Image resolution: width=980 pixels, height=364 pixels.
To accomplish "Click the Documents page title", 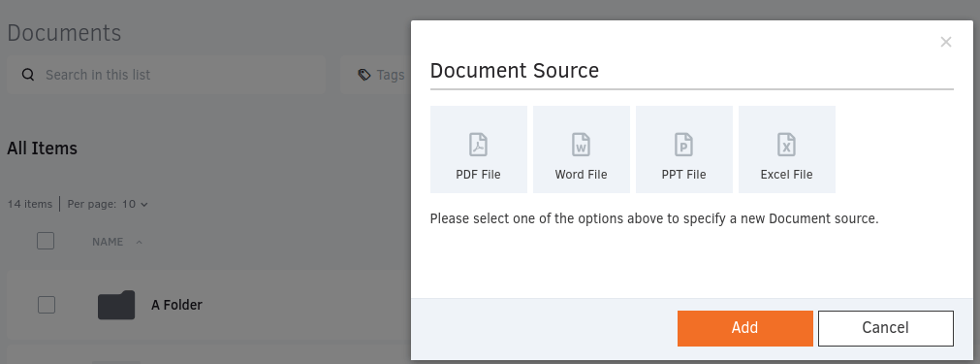I will (64, 33).
